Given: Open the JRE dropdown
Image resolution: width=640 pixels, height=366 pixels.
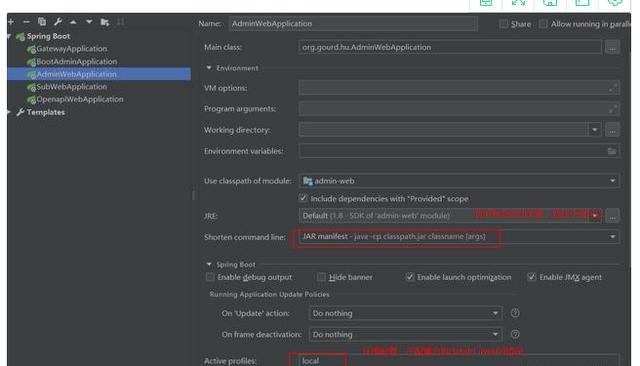Looking at the screenshot, I should tap(595, 216).
